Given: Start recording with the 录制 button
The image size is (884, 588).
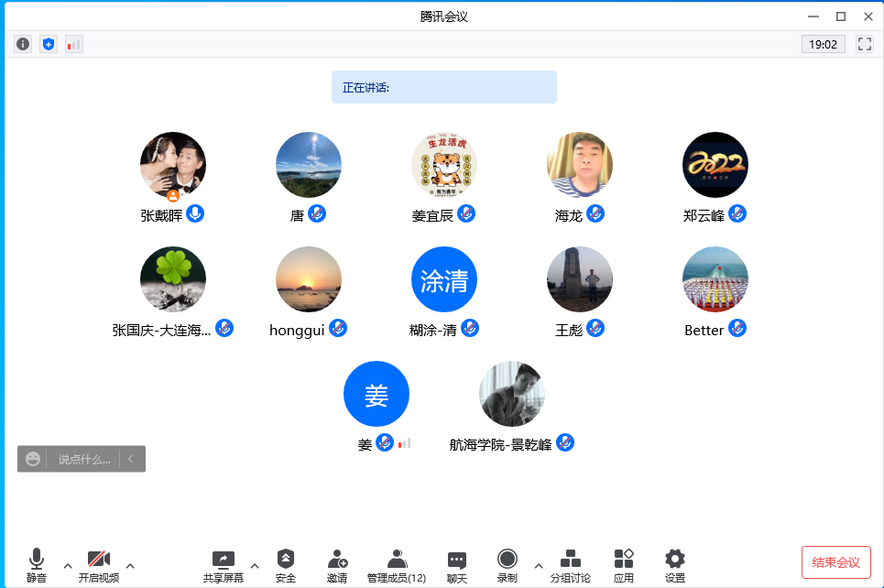Looking at the screenshot, I should pos(507,565).
